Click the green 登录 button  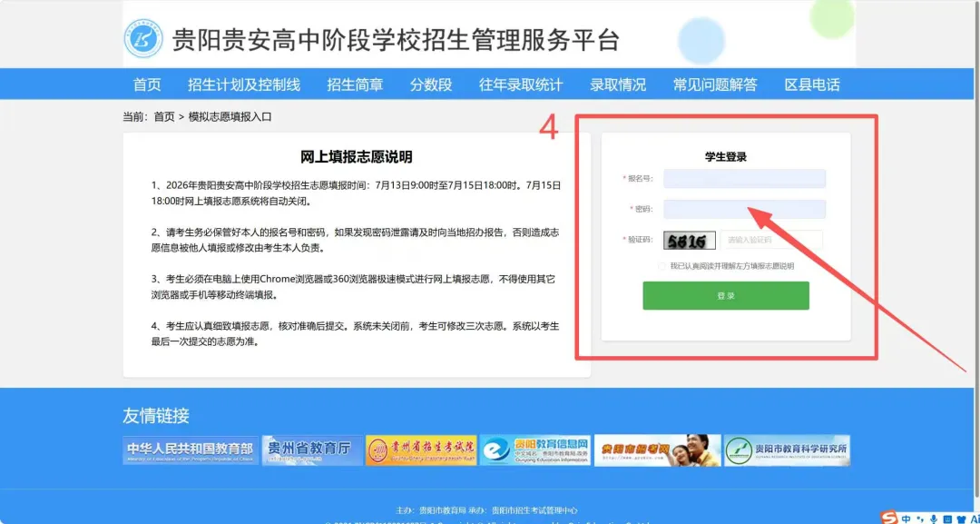pos(726,296)
